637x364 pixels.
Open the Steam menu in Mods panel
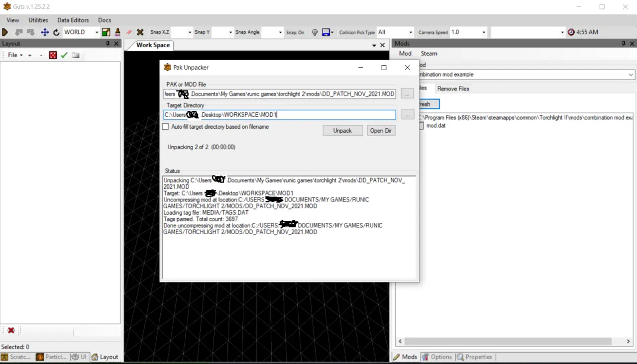(x=429, y=54)
